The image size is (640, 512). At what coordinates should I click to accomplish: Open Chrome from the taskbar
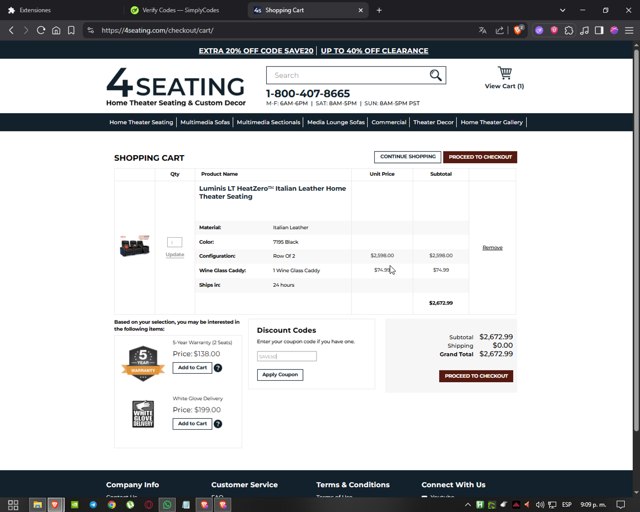tap(111, 505)
